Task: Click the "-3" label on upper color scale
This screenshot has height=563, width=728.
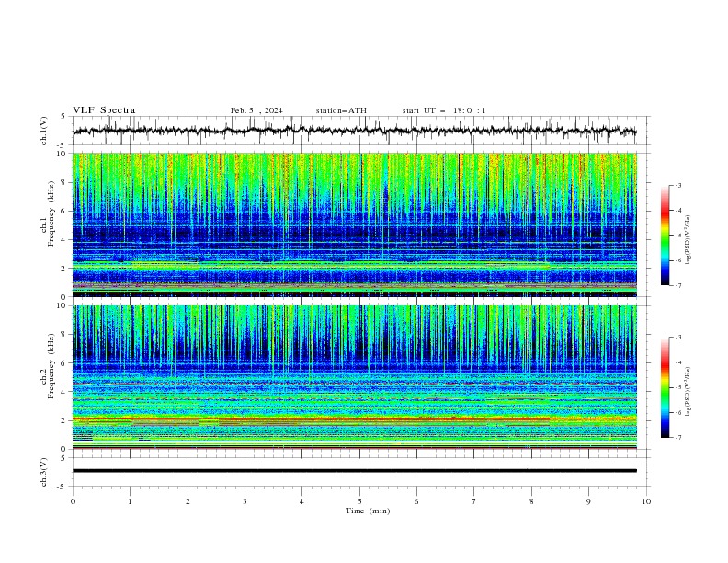Action: pyautogui.click(x=677, y=185)
